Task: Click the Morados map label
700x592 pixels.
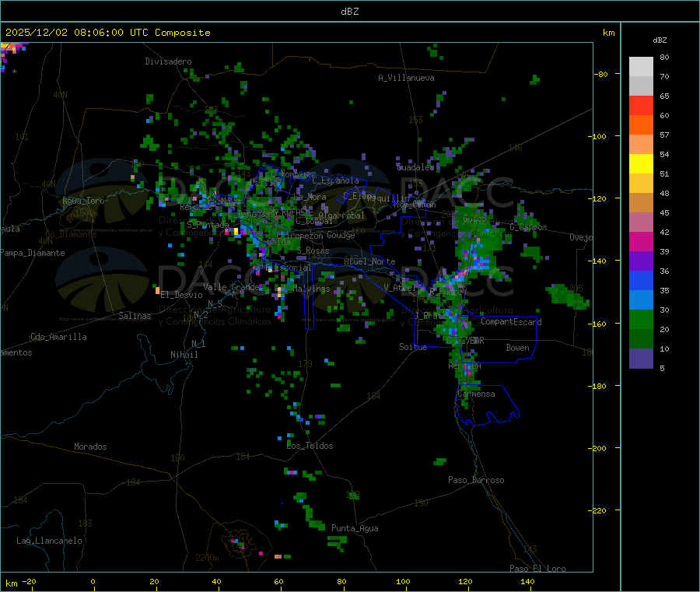Action: [90, 447]
